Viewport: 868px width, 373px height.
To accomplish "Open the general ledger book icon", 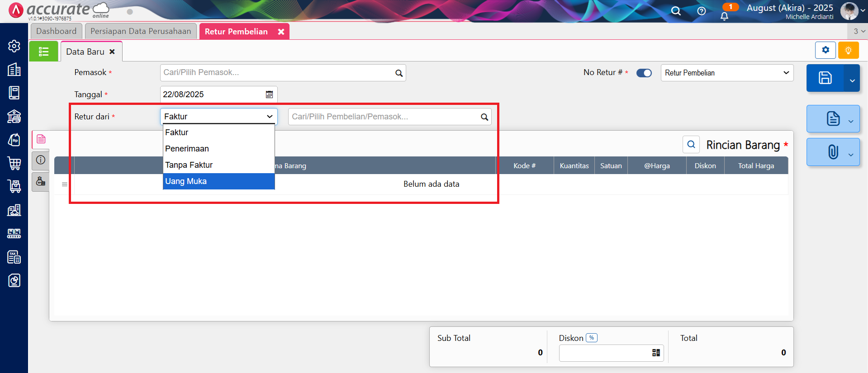I will coord(14,93).
